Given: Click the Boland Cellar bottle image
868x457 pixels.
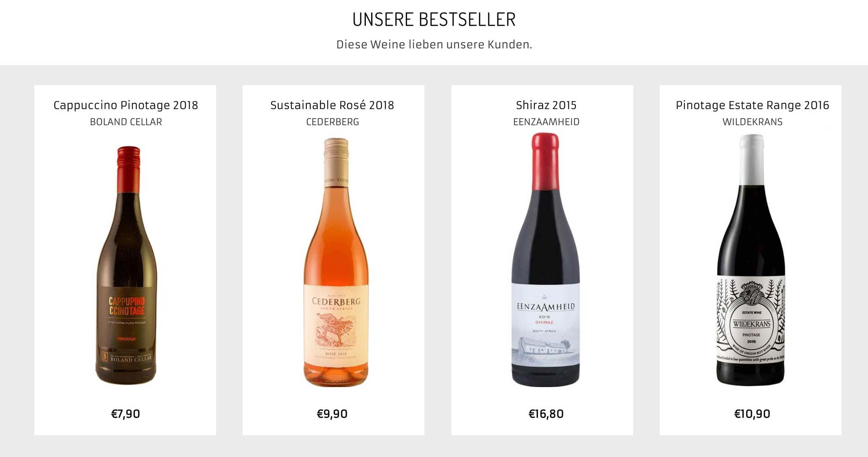Looking at the screenshot, I should (126, 265).
